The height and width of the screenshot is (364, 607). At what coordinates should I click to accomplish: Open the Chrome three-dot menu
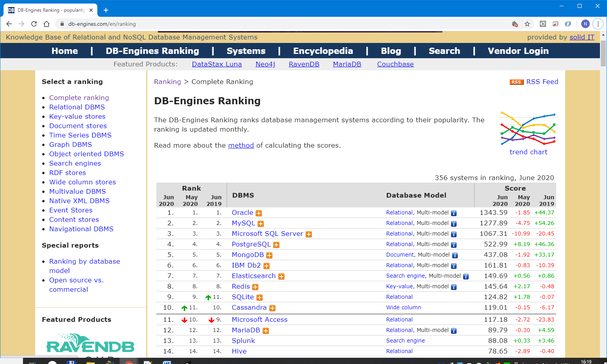(x=598, y=24)
